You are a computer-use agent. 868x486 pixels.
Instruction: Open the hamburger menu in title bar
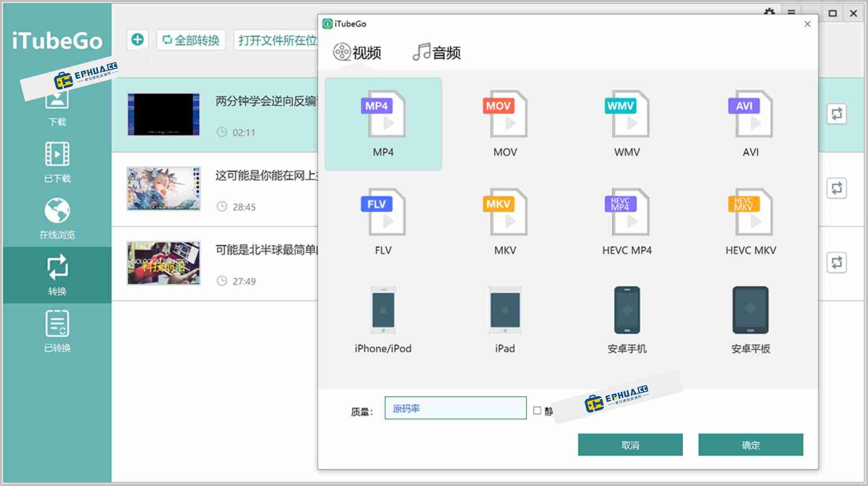[792, 13]
